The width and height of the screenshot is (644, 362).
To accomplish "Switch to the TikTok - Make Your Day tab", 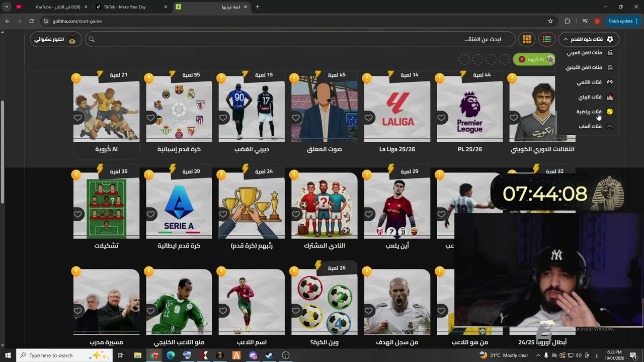I will tap(131, 7).
